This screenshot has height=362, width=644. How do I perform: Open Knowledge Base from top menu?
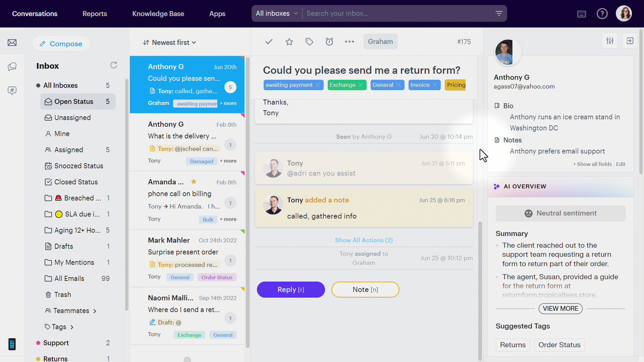pos(158,14)
